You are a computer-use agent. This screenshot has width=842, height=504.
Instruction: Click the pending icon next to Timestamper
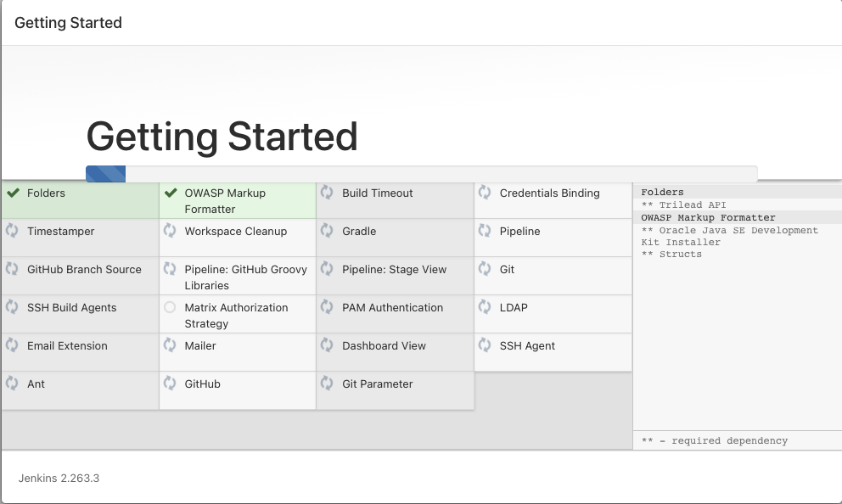12,230
